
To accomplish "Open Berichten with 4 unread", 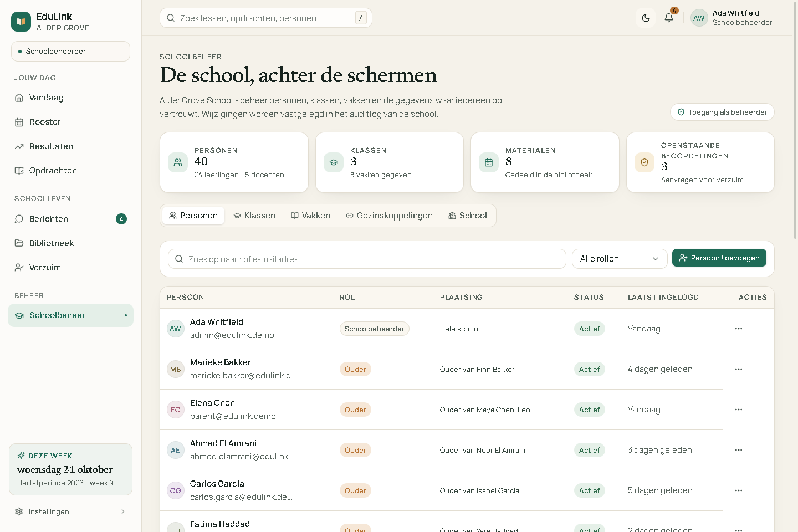I will point(70,219).
